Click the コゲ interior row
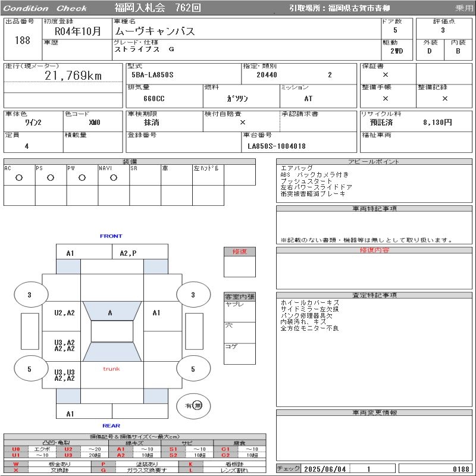 [240, 353]
